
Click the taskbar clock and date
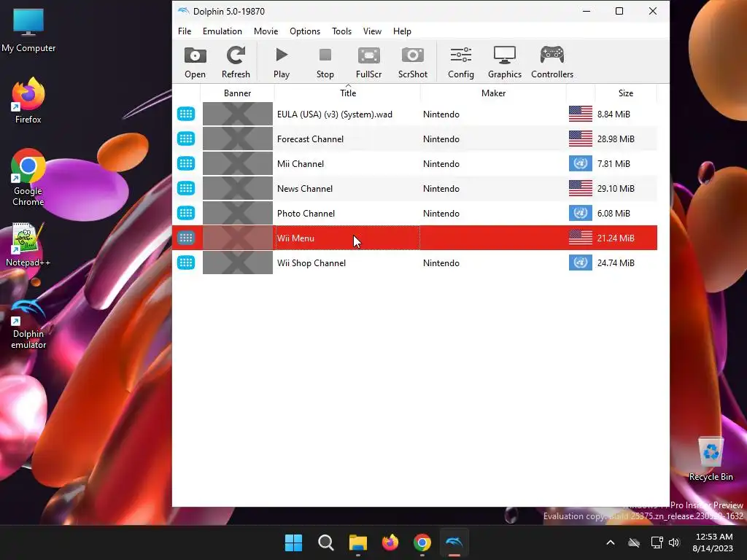point(713,542)
